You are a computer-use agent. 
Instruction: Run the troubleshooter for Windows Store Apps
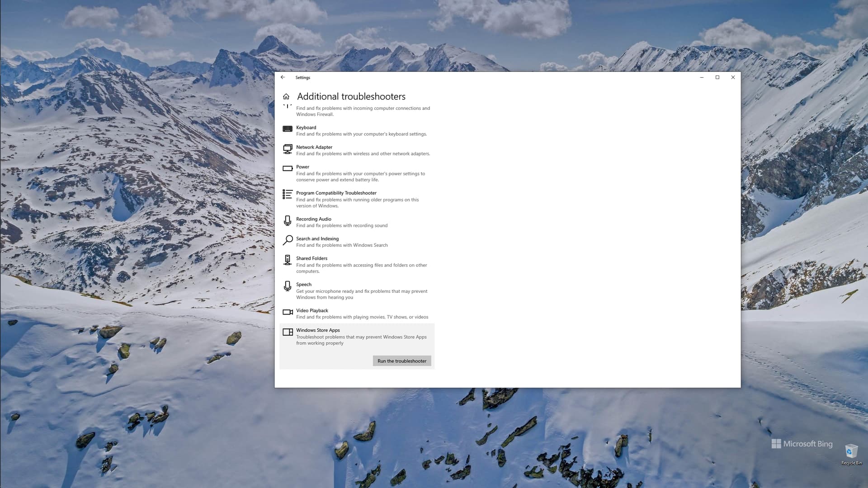(x=401, y=361)
